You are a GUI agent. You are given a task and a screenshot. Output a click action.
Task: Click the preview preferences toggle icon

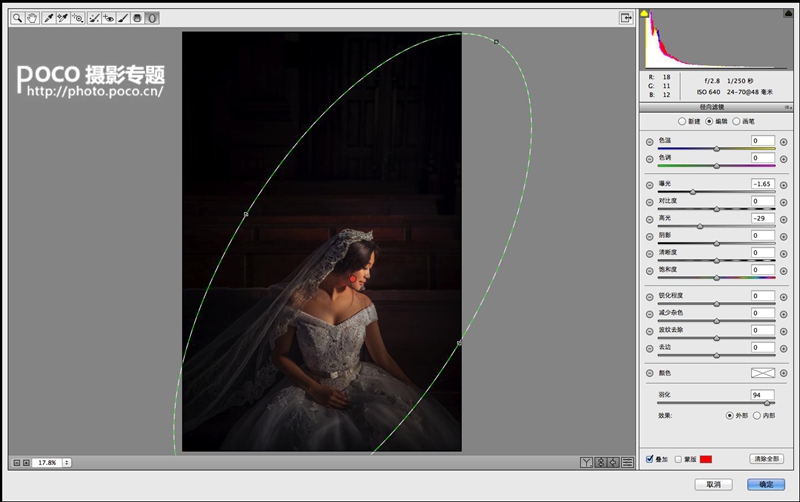[x=628, y=462]
